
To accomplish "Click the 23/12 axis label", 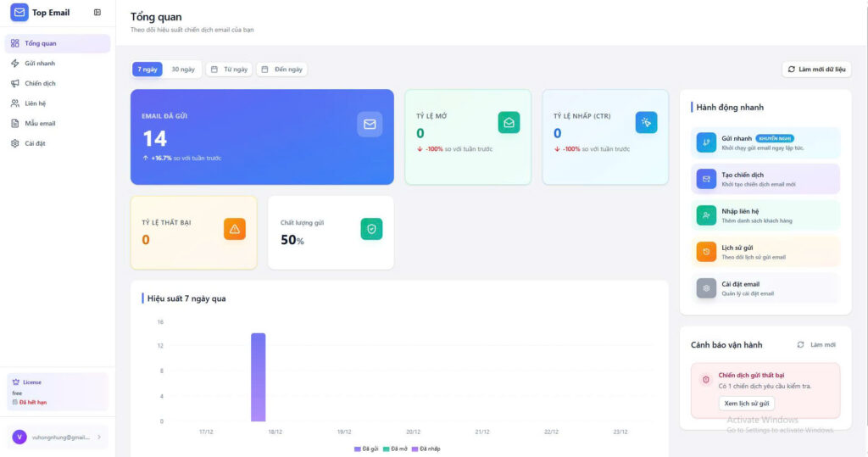I will click(x=620, y=432).
